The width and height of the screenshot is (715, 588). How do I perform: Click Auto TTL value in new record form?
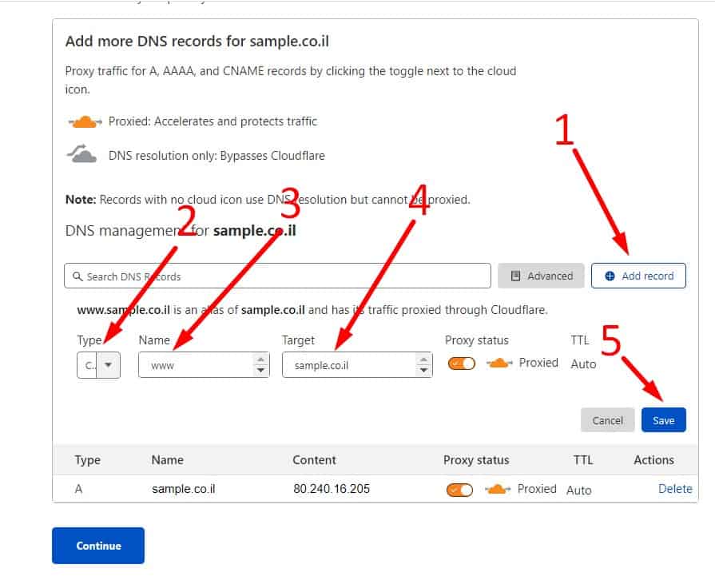[x=583, y=364]
